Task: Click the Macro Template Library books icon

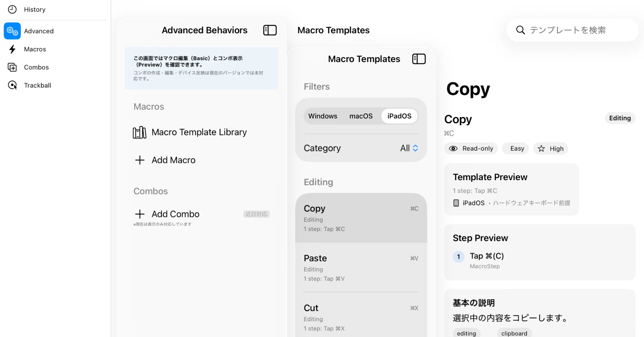Action: [140, 132]
